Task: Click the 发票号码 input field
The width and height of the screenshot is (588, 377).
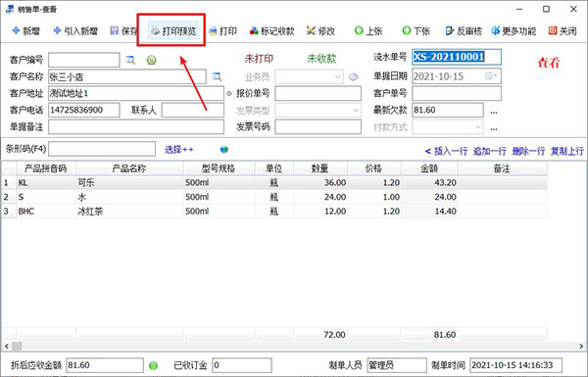Action: 318,127
